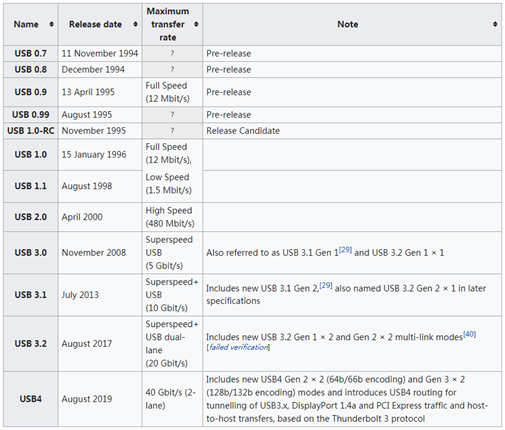Viewport: 505px width, 430px height.
Task: Click the Release Candidate note cell
Action: click(x=352, y=131)
